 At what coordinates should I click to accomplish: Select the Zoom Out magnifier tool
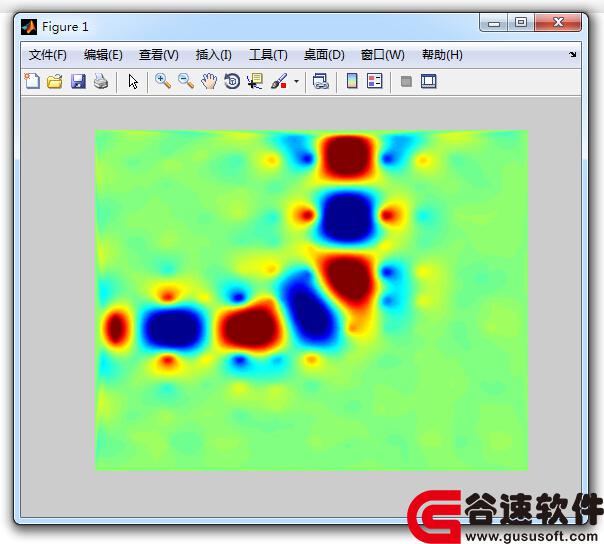point(186,81)
